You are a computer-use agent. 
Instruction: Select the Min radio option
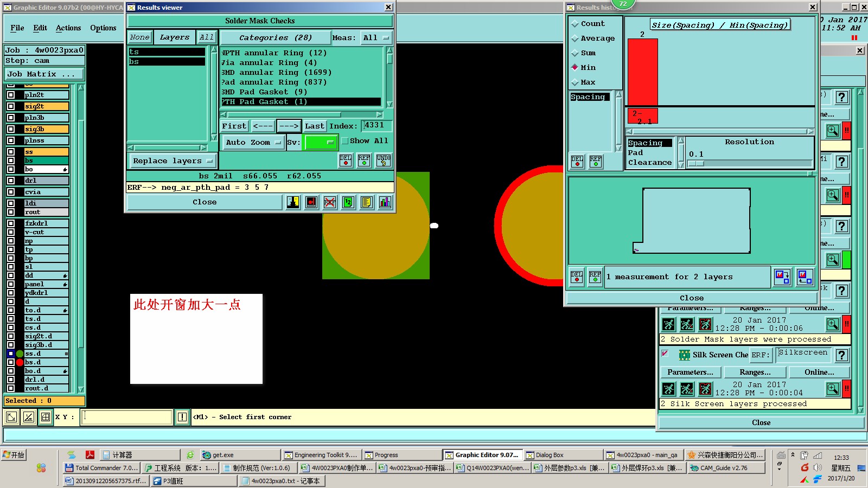575,68
